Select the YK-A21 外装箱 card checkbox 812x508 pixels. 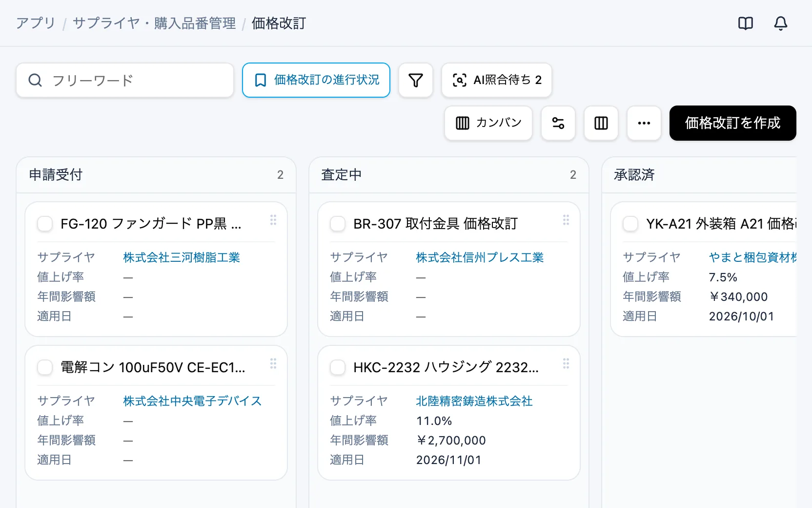(x=630, y=224)
